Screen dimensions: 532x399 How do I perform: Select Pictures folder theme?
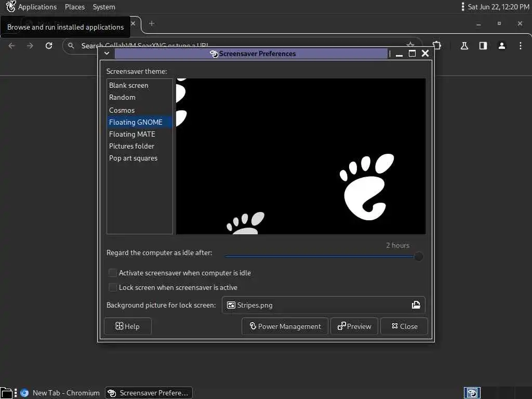139,146
